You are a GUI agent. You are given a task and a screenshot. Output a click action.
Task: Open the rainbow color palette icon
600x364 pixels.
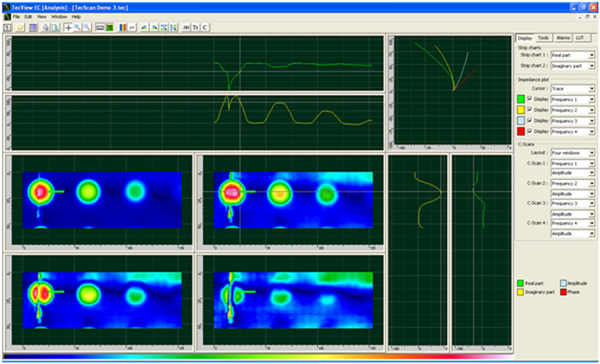pyautogui.click(x=122, y=28)
